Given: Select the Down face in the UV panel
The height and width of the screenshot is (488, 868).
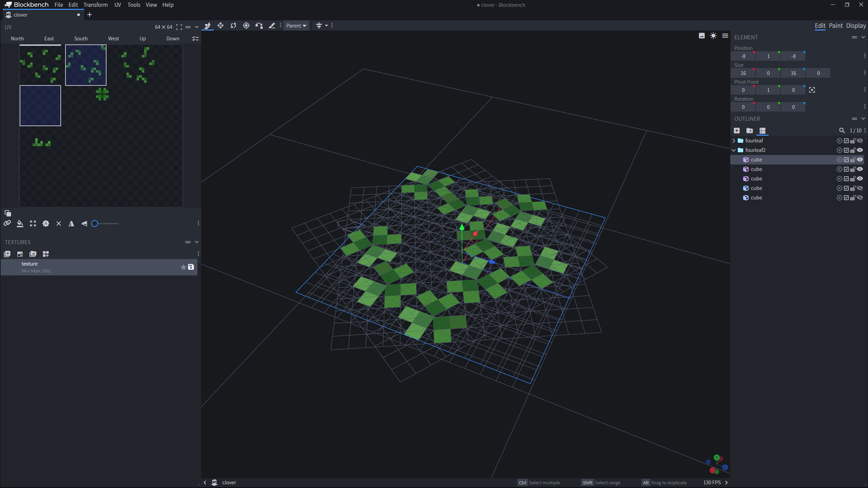Looking at the screenshot, I should point(173,39).
